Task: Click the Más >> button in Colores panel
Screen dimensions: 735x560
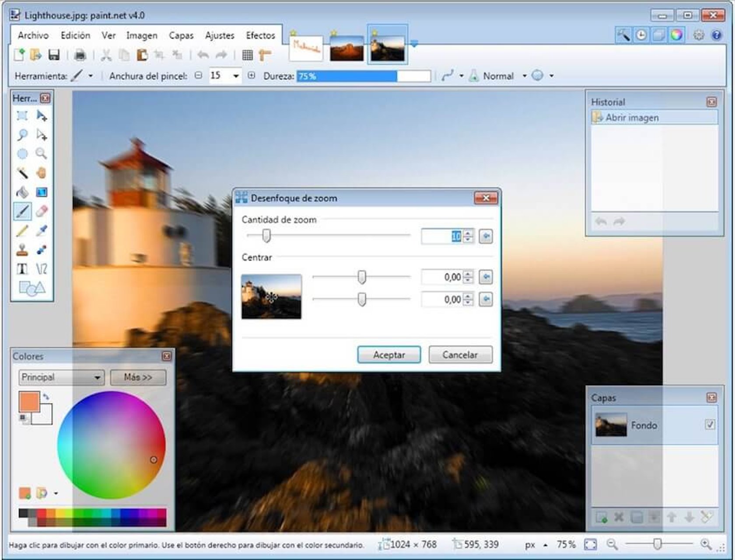Action: 138,377
